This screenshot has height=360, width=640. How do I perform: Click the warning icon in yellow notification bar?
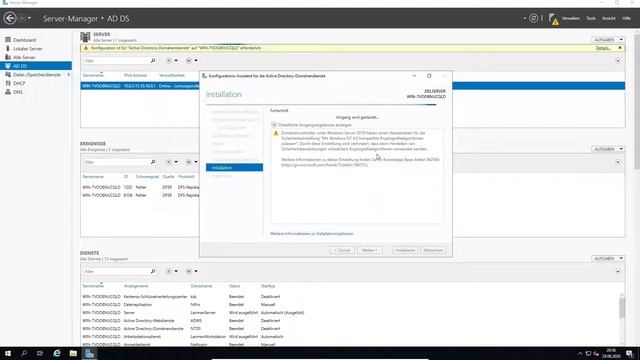[86, 48]
